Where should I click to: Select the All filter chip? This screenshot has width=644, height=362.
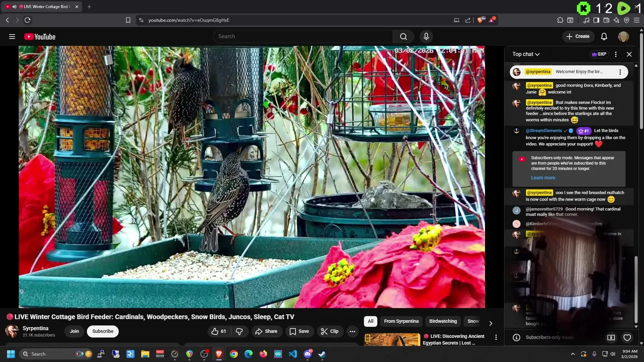point(370,321)
